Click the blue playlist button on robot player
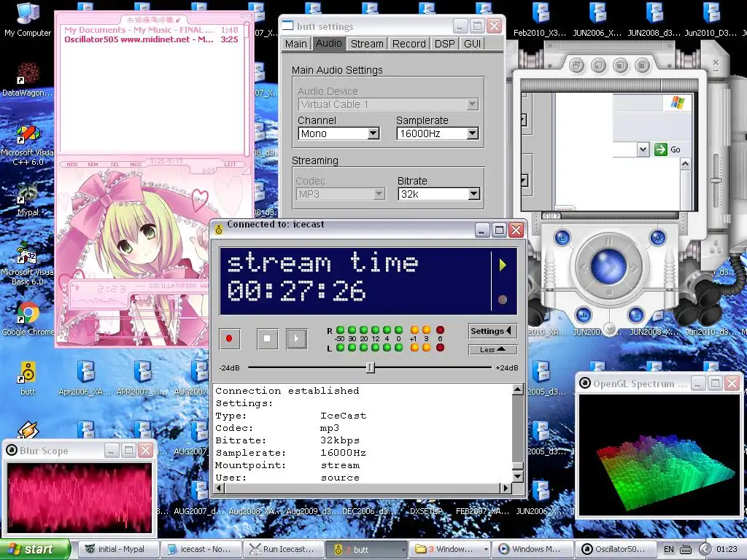This screenshot has width=747, height=560. tap(636, 314)
